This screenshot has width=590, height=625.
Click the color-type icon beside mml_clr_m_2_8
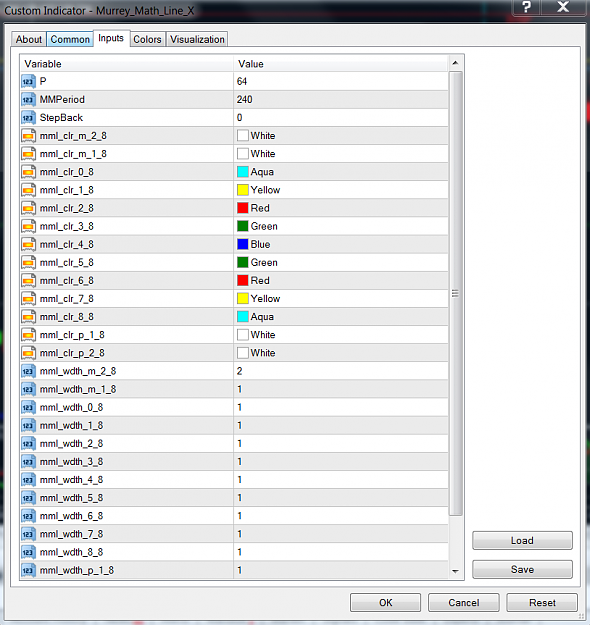point(28,136)
